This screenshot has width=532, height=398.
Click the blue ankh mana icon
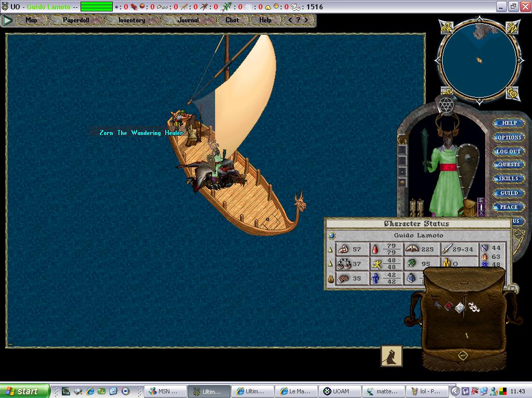coord(375,278)
